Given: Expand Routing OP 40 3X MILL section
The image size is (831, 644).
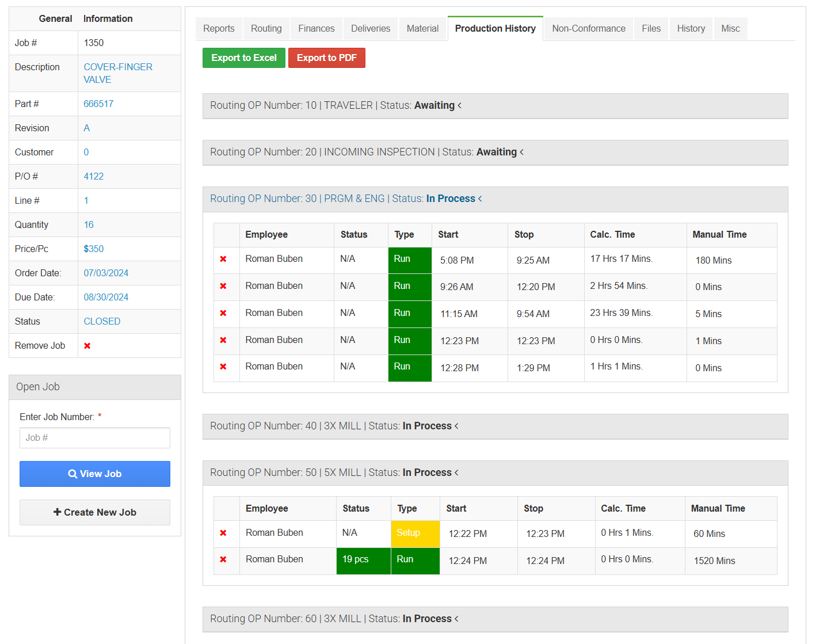Looking at the screenshot, I should 334,426.
